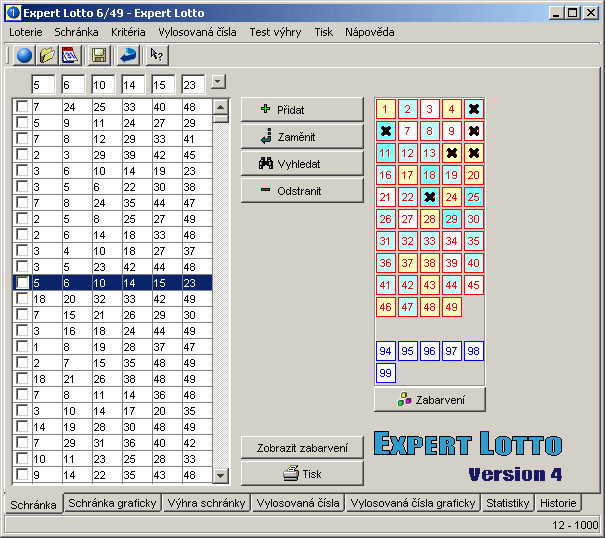
Task: Click the crossed-out number 23 tile
Action: pos(429,197)
